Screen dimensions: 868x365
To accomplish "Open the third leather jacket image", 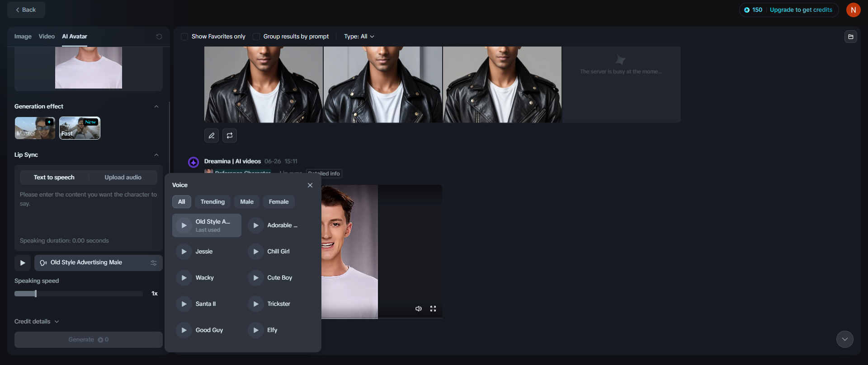I will point(502,84).
